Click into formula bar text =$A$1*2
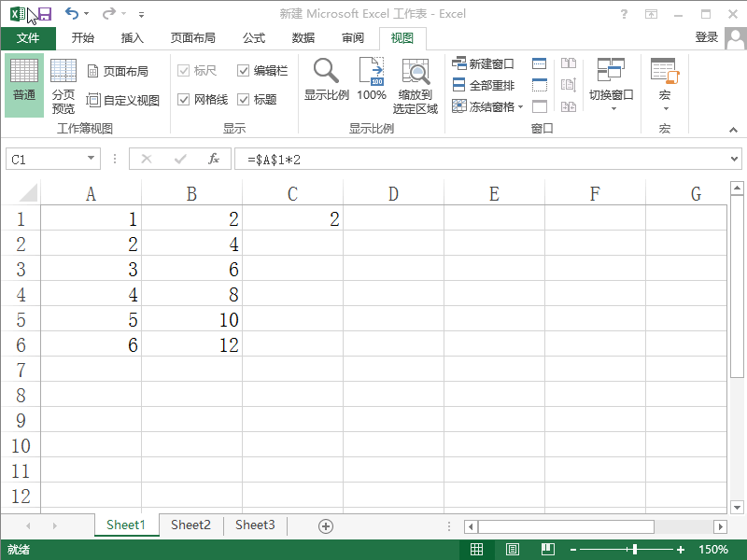The image size is (747, 560). [274, 160]
